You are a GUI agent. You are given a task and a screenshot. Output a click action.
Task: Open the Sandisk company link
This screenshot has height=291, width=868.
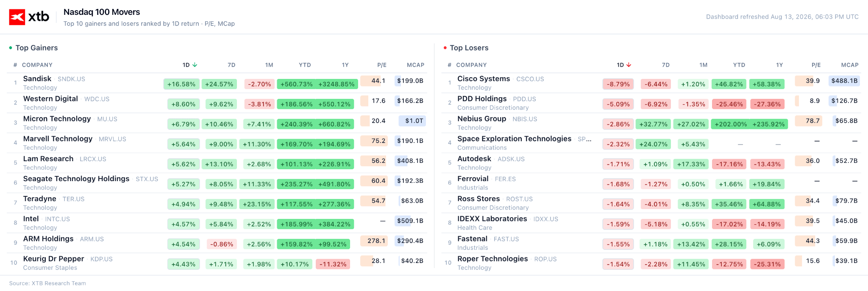click(37, 78)
